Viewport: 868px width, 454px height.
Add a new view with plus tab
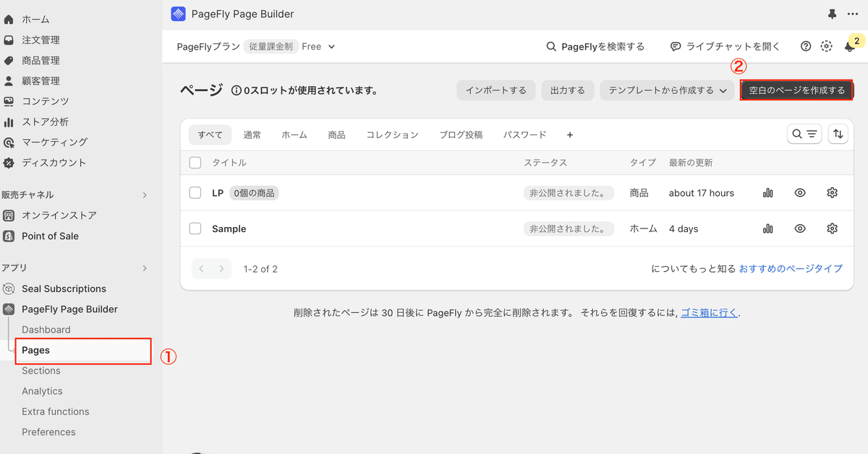click(570, 134)
